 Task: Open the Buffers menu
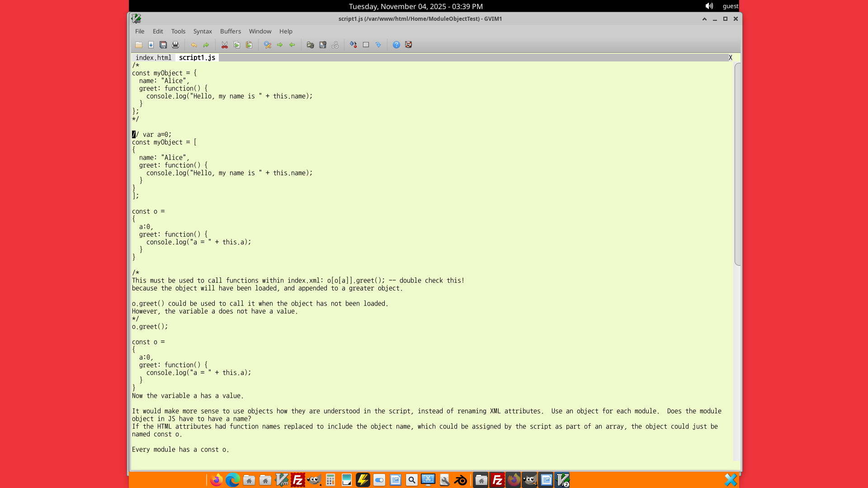(231, 31)
